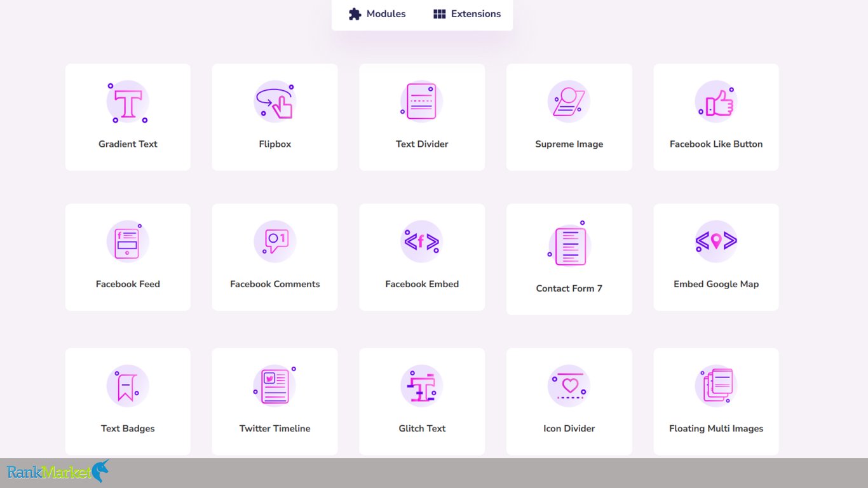The image size is (868, 488).
Task: Open the Facebook Feed label
Action: point(128,284)
